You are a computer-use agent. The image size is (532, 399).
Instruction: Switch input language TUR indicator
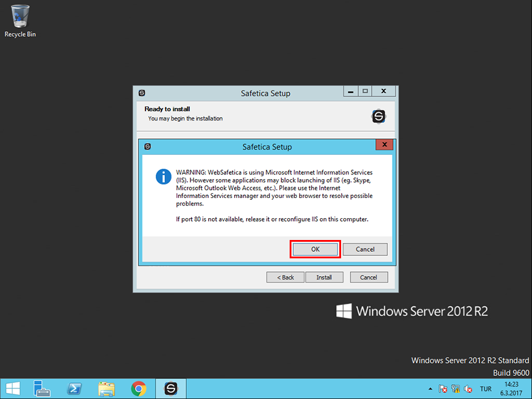[x=485, y=389]
